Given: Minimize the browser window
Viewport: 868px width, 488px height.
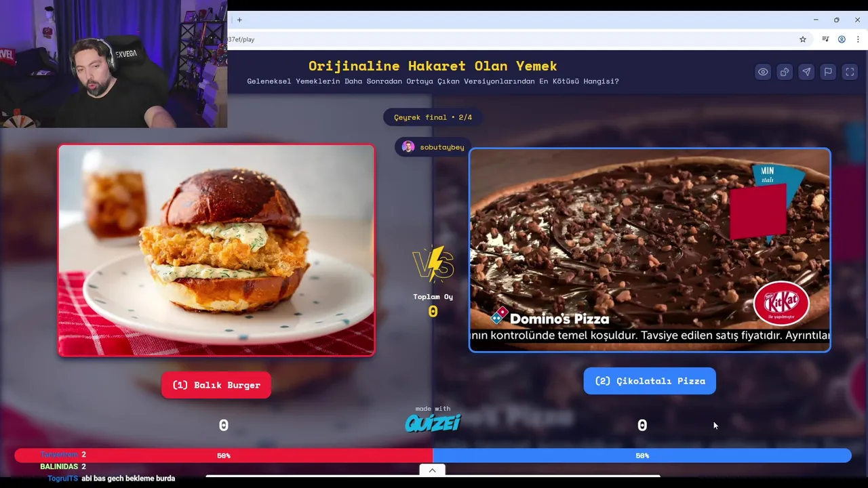Looking at the screenshot, I should (816, 20).
